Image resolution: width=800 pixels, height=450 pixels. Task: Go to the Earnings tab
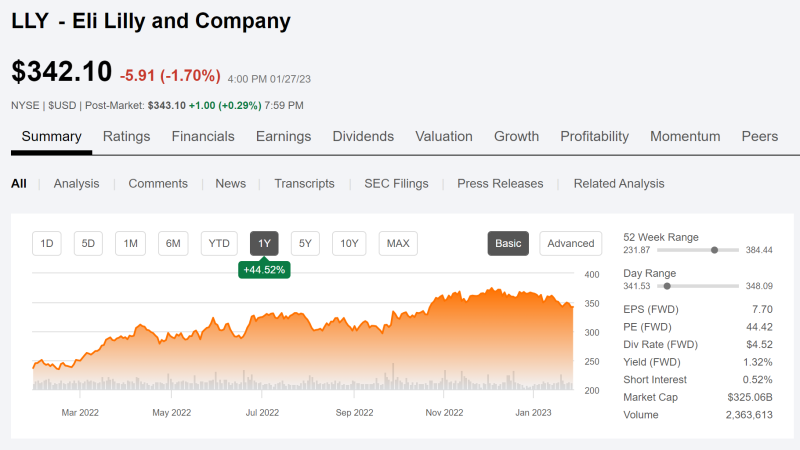pos(284,137)
